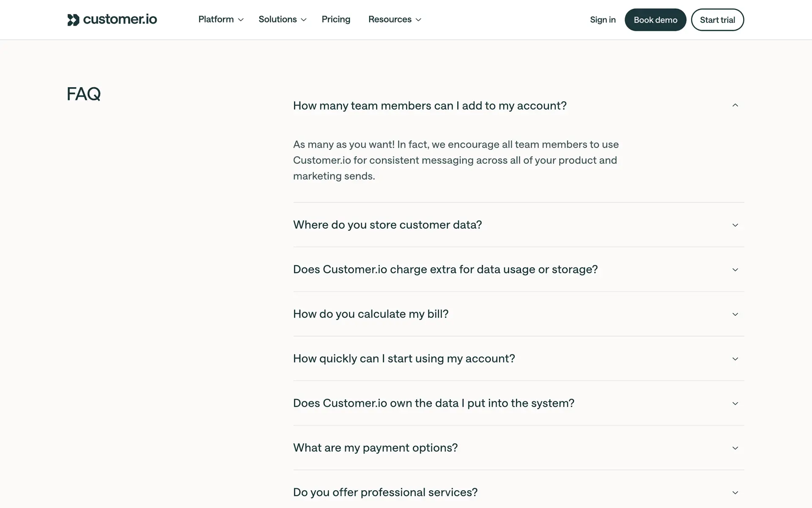Click the Customer.io logo icon
Viewport: 812px width, 508px height.
(73, 20)
